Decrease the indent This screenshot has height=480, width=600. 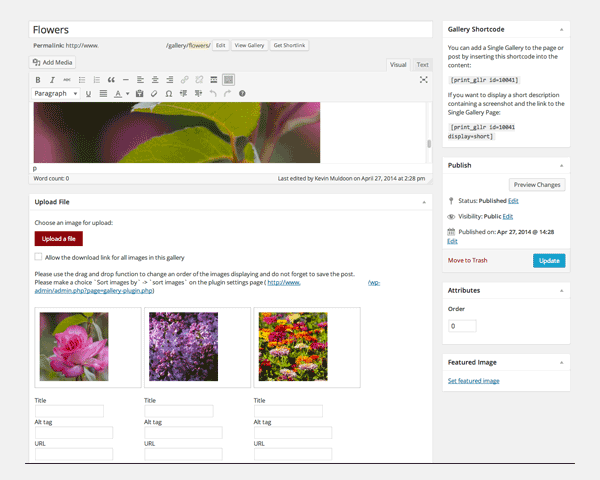pyautogui.click(x=183, y=93)
